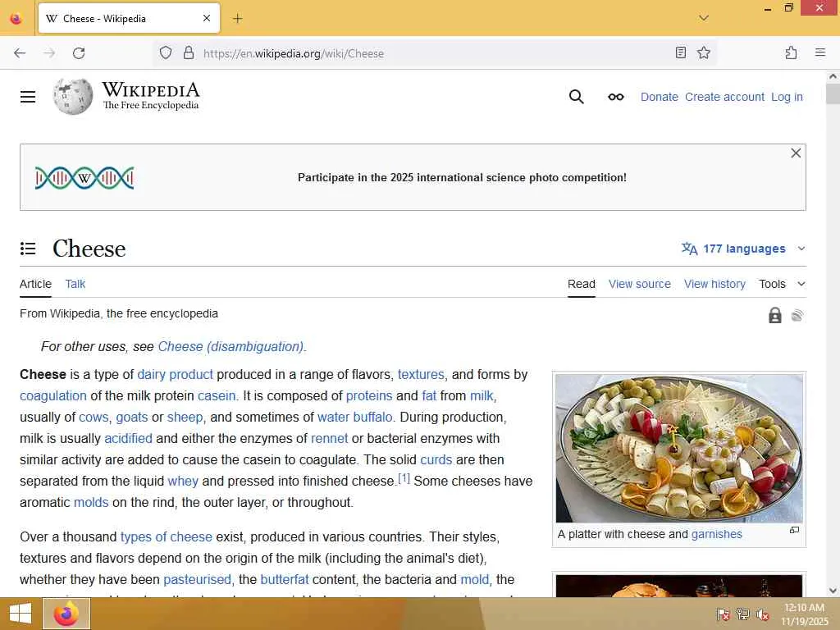Open the View history tab
840x630 pixels.
click(714, 284)
